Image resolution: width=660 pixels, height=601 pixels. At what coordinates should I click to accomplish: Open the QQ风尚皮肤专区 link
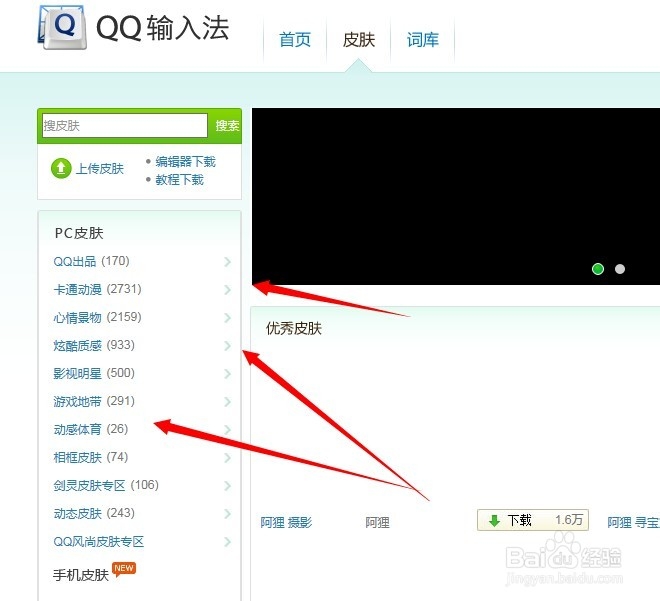pyautogui.click(x=98, y=541)
